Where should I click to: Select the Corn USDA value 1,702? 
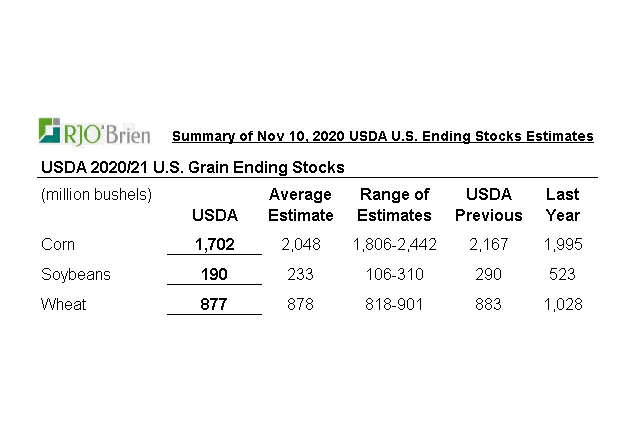(x=214, y=244)
